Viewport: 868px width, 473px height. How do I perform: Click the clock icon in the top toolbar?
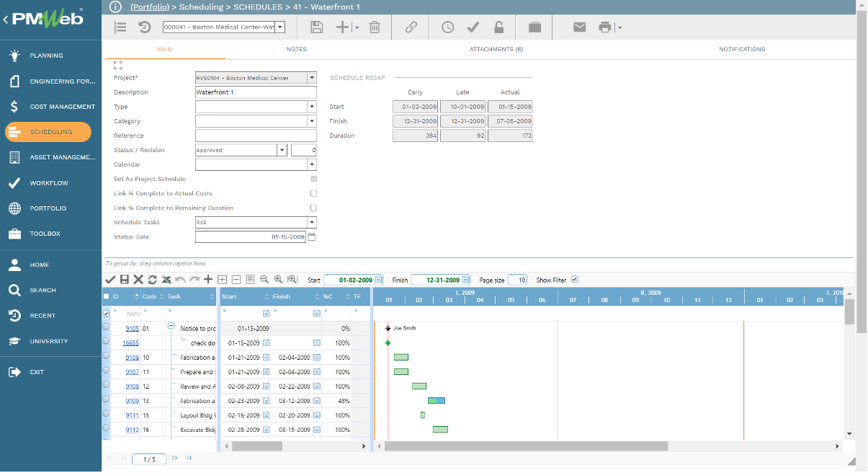coord(447,27)
